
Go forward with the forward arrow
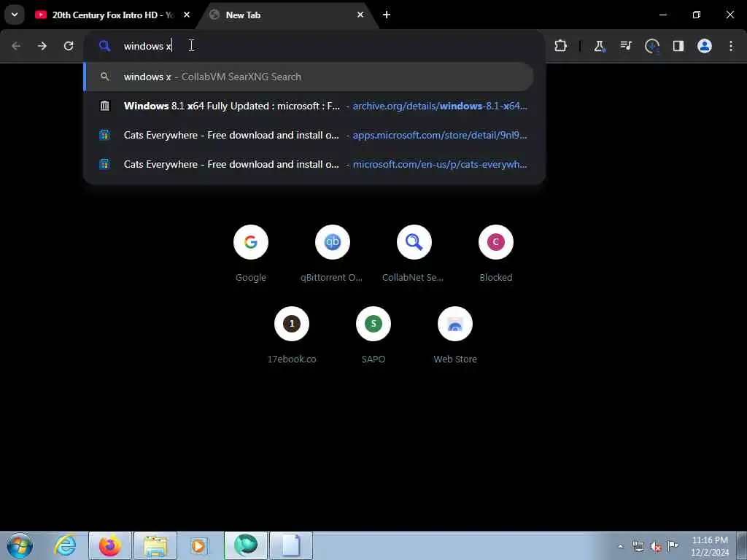42,46
